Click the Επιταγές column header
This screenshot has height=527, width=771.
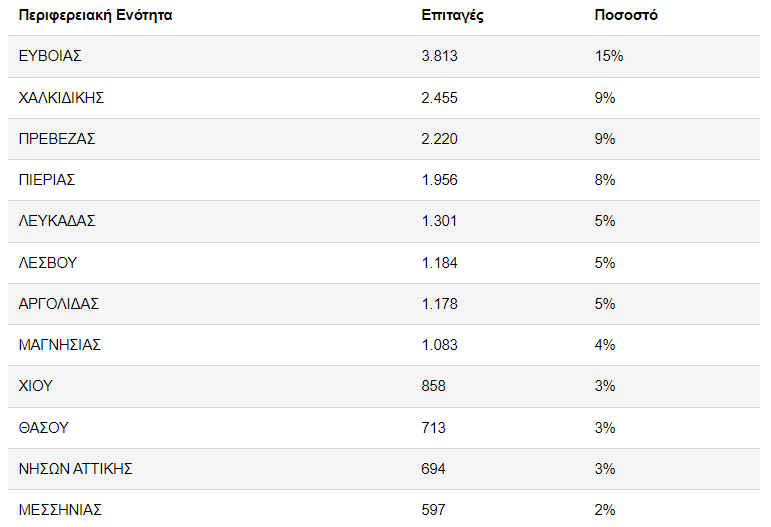[453, 15]
